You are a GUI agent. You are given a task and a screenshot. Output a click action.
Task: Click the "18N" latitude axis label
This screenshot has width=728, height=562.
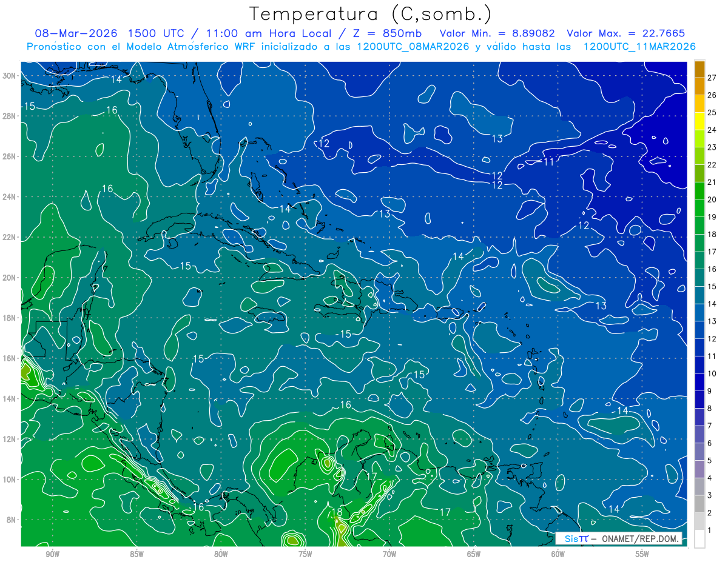click(9, 318)
